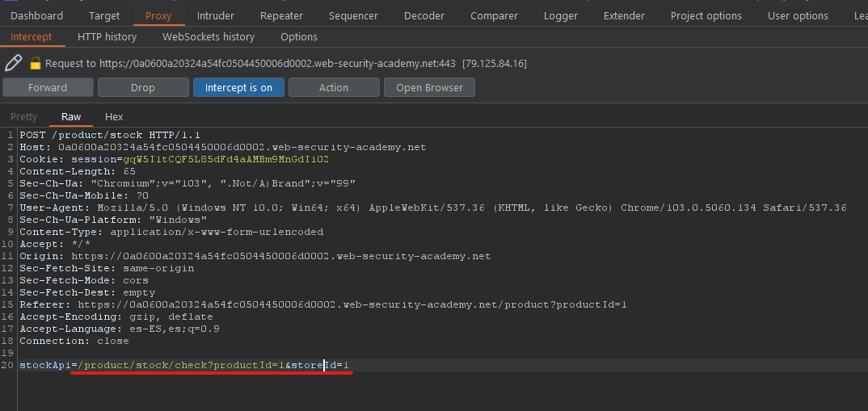
Task: Open the Action menu button
Action: tap(334, 87)
